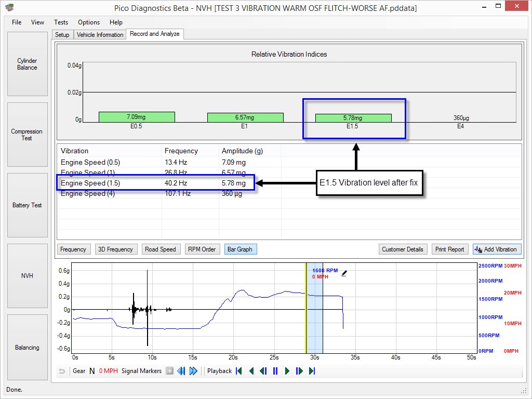The image size is (532, 399).
Task: Click the yellow playback cursor line on timeline
Action: [x=307, y=308]
